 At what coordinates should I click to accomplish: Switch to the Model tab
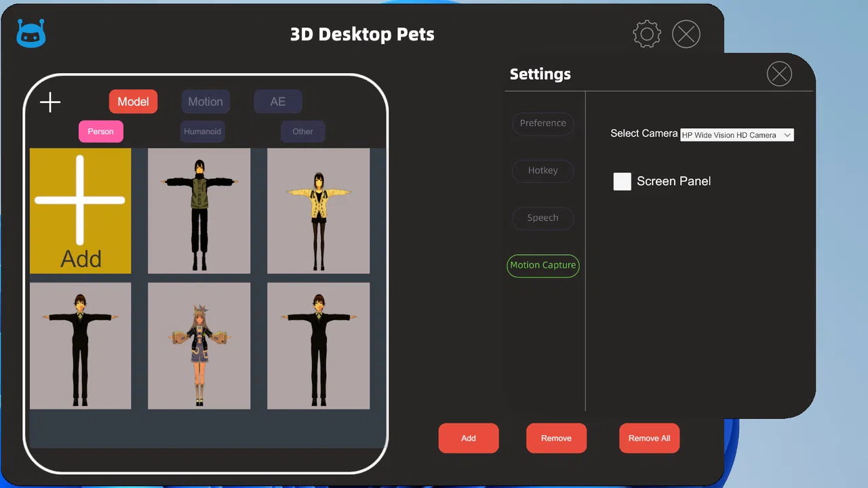(133, 102)
